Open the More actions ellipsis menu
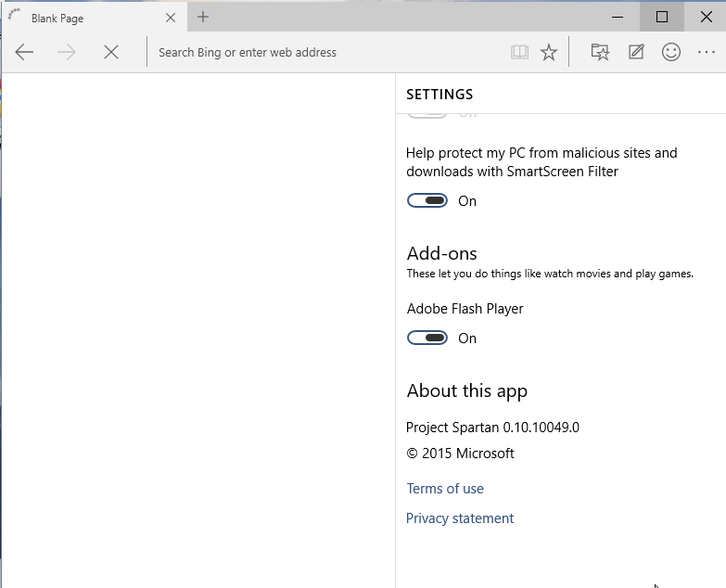 707,53
